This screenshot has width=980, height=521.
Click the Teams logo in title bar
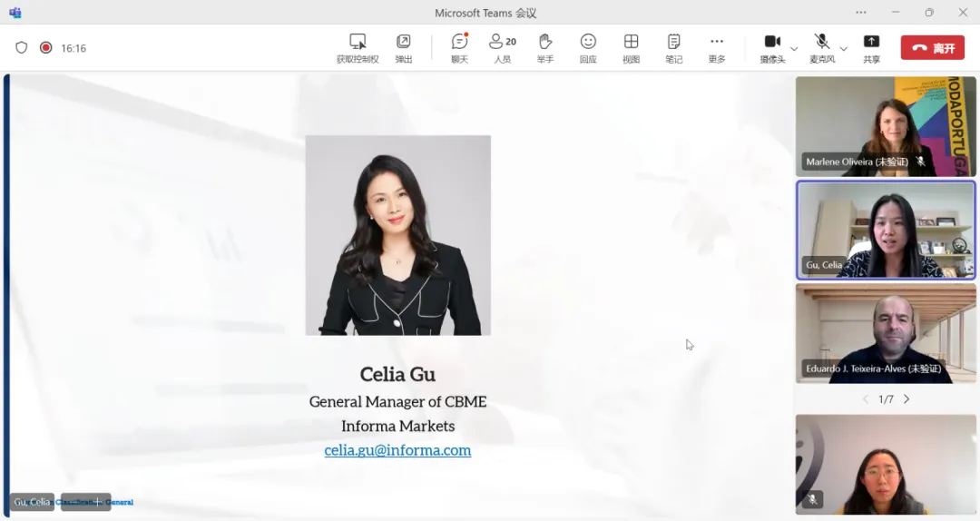coord(15,13)
